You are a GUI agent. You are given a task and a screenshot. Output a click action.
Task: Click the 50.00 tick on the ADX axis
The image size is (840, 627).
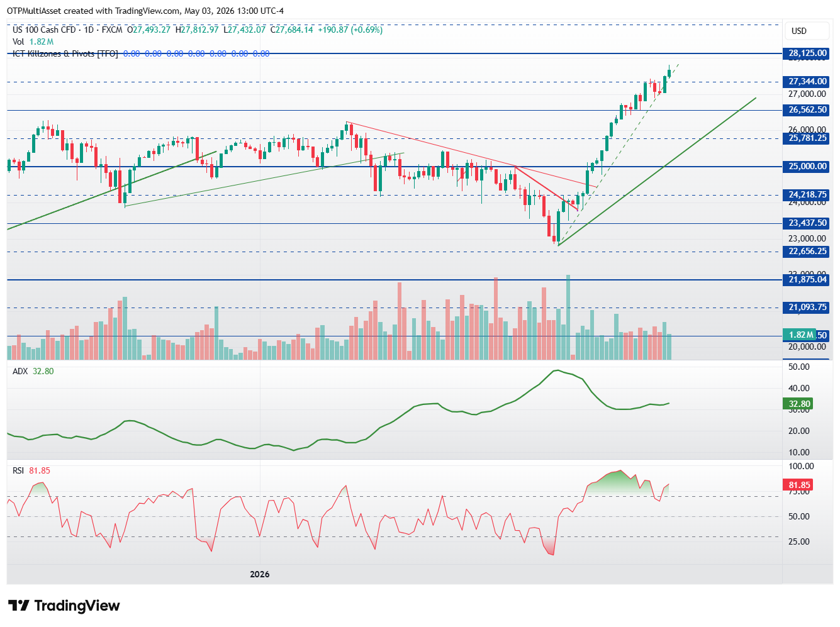click(799, 367)
